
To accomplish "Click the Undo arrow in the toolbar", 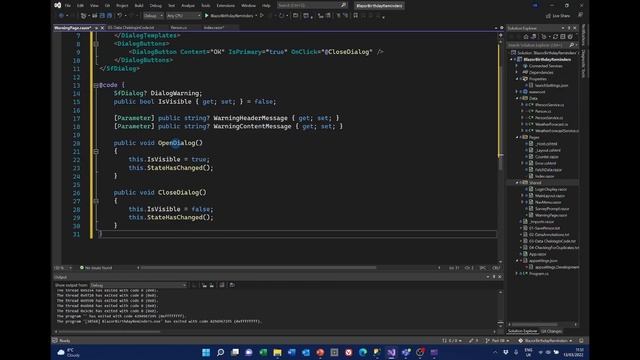I will 120,16.
